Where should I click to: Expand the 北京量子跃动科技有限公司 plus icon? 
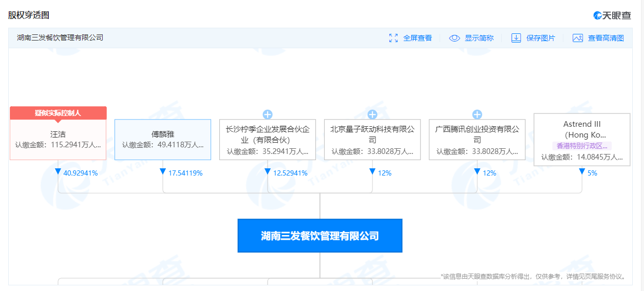pyautogui.click(x=372, y=114)
